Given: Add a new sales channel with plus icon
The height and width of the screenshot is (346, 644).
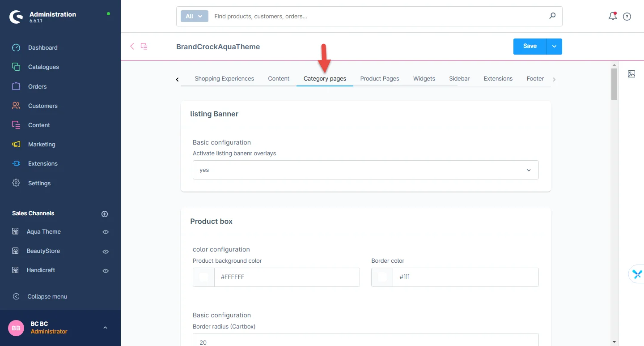Looking at the screenshot, I should (105, 214).
